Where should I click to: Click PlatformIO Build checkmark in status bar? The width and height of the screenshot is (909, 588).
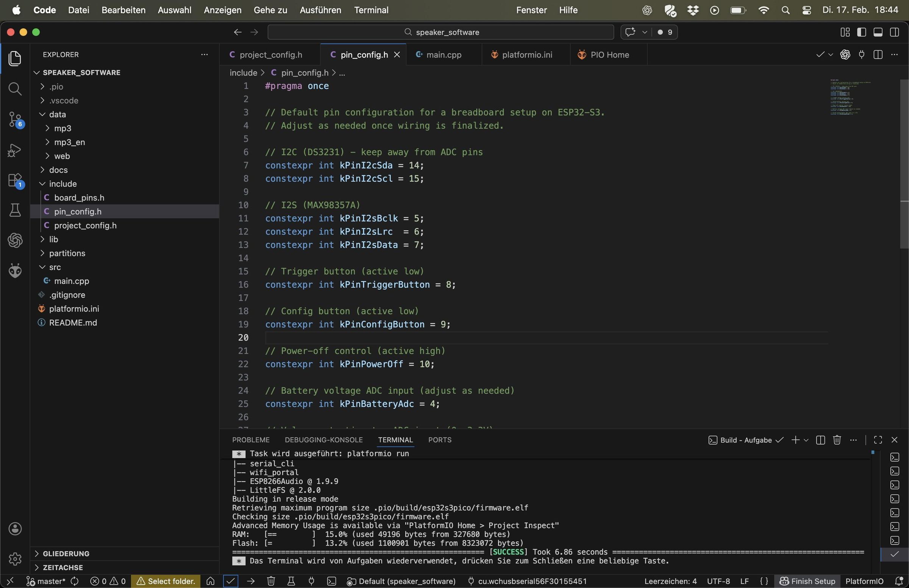click(x=231, y=581)
